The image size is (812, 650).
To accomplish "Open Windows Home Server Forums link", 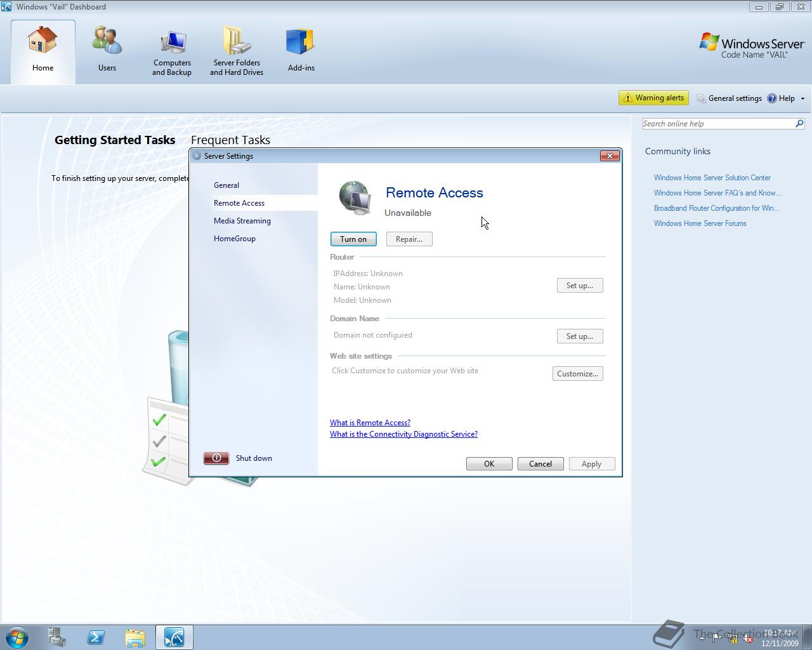I will click(x=700, y=223).
